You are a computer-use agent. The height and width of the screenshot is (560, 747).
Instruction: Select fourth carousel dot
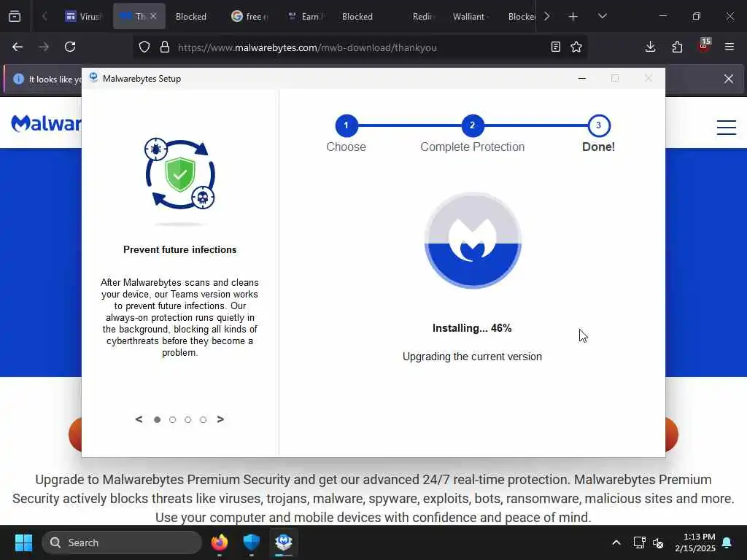tap(203, 419)
